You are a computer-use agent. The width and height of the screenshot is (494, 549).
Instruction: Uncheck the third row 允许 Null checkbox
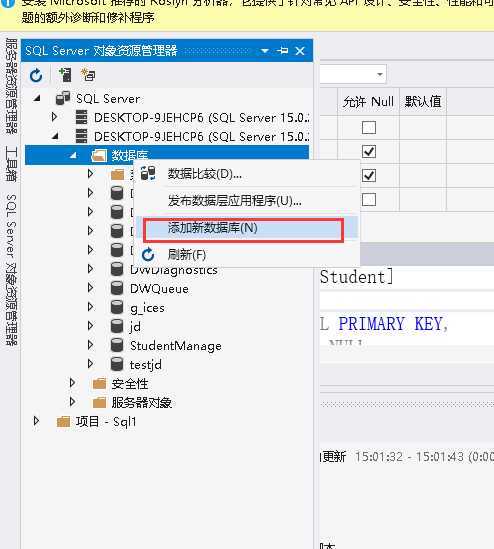click(x=369, y=175)
